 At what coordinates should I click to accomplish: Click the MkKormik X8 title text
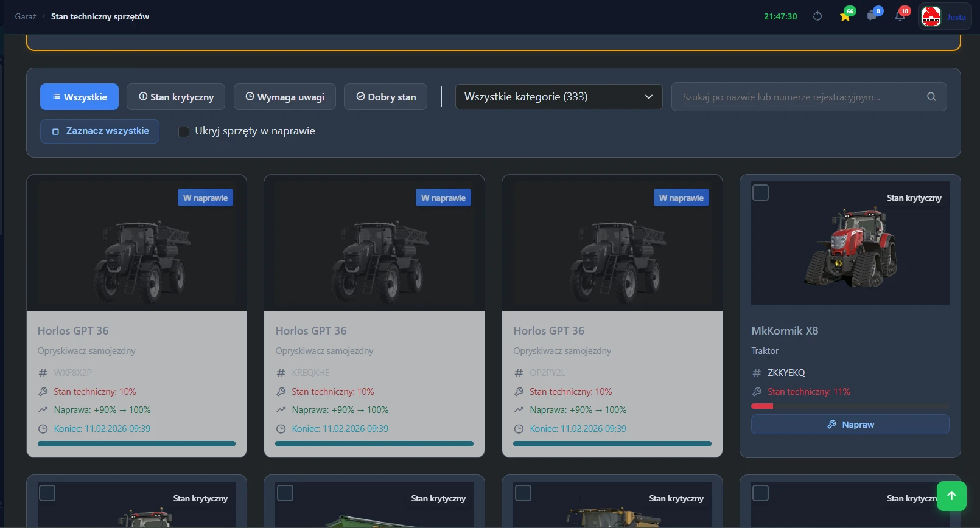[x=785, y=331]
